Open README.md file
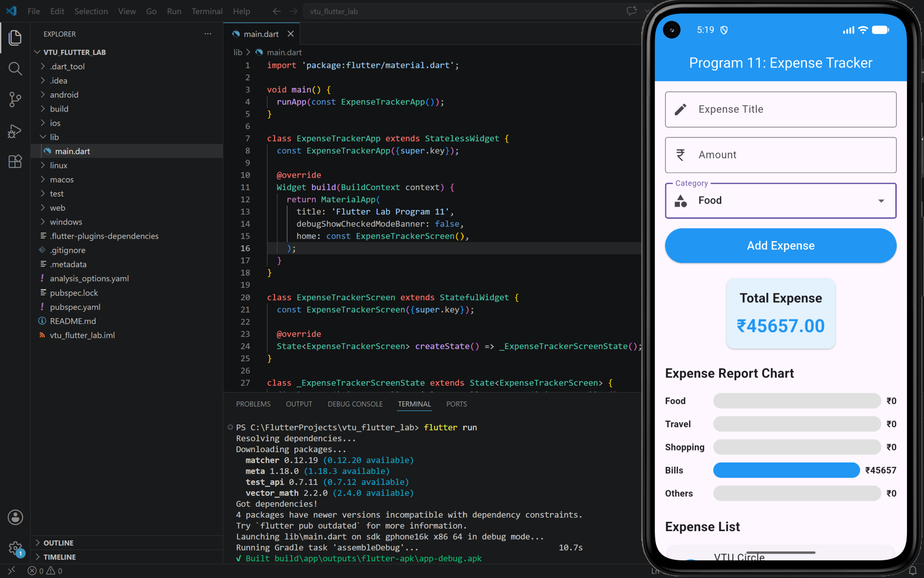This screenshot has width=924, height=578. coord(127,321)
